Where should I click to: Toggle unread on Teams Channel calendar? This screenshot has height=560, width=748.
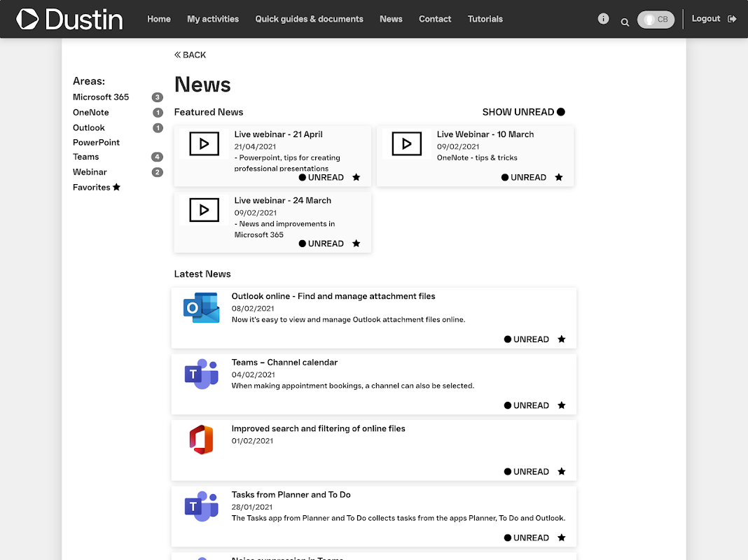tap(526, 405)
